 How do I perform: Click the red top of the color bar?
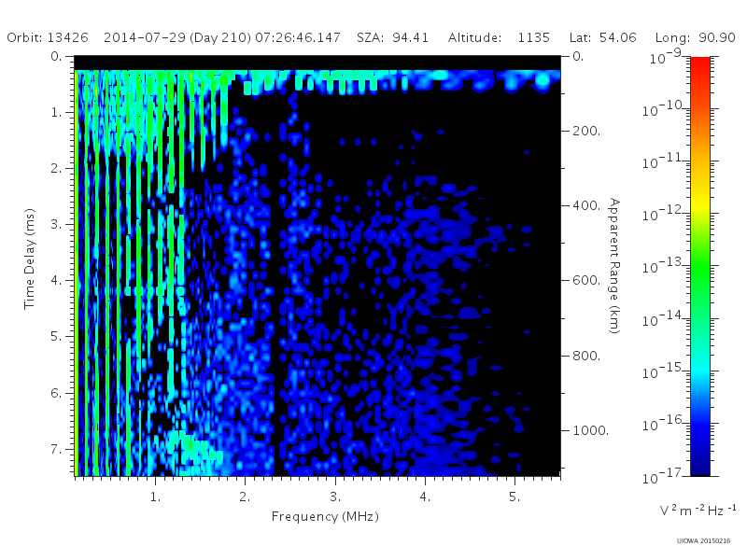pos(700,63)
